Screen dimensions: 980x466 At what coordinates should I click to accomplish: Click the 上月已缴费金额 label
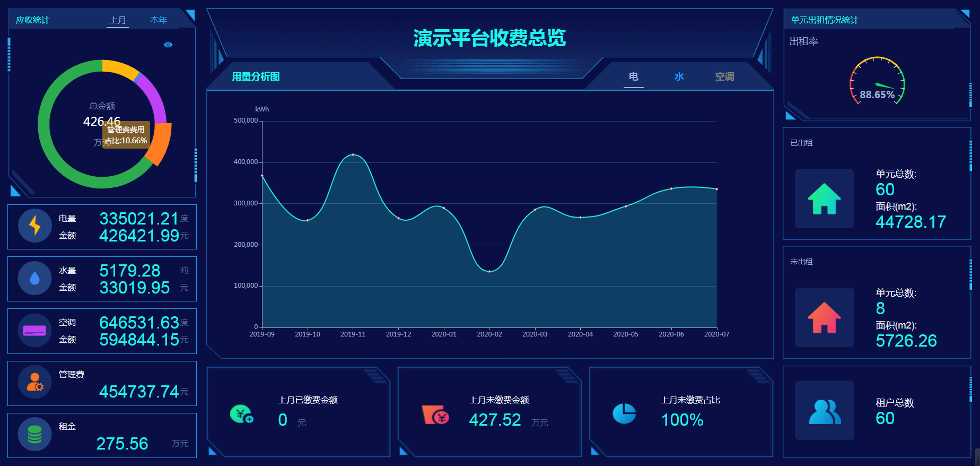tap(308, 400)
